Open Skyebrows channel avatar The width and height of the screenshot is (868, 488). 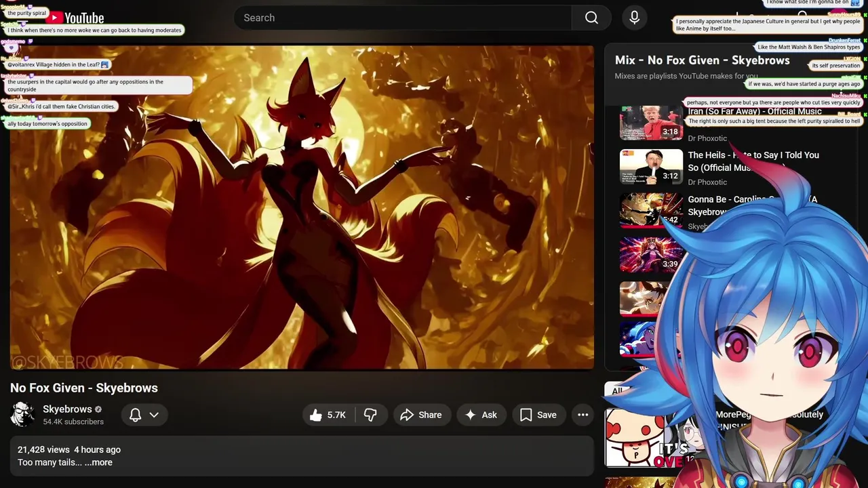pos(22,414)
